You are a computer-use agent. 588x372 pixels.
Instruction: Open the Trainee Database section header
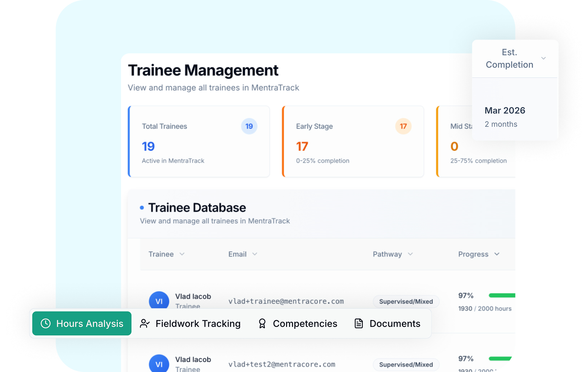click(x=197, y=207)
